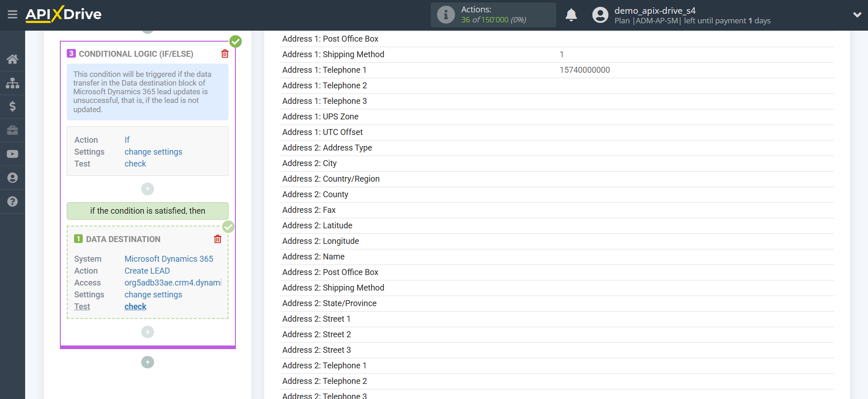Select 'Address 1: Post Office Box' row
Screen dimensions: 868x399
click(557, 39)
